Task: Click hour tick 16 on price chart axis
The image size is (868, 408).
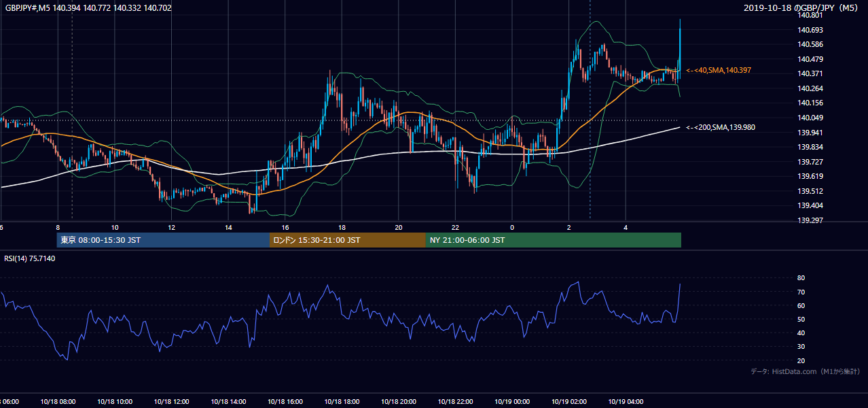Action: (x=285, y=227)
